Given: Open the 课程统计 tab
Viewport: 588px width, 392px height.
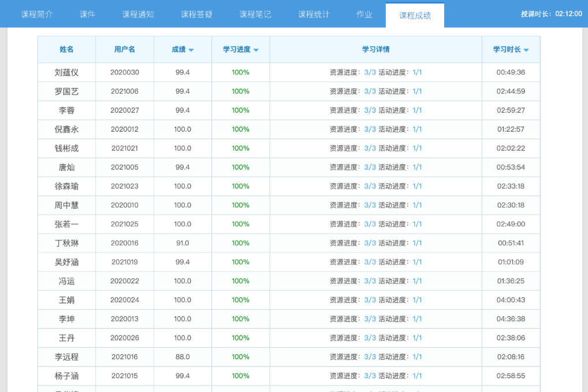Looking at the screenshot, I should 314,14.
